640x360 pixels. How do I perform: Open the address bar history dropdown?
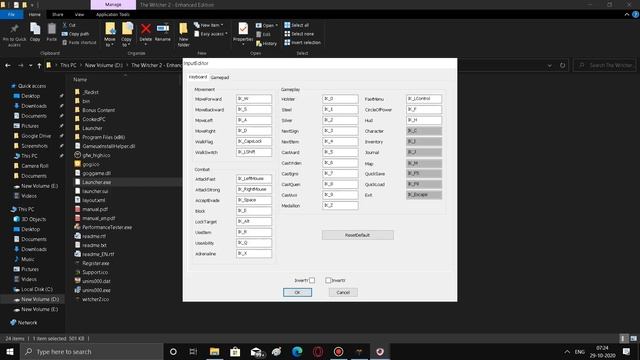point(549,65)
